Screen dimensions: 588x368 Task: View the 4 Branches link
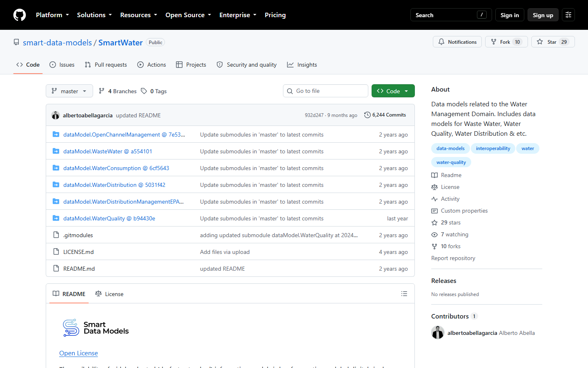point(118,91)
